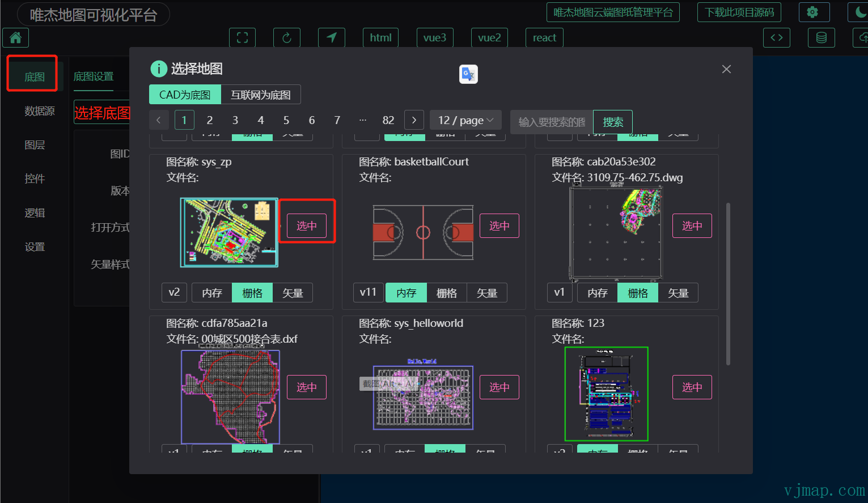Open version v2 selector for sys_zp
Viewport: 868px width, 503px height.
click(x=174, y=292)
